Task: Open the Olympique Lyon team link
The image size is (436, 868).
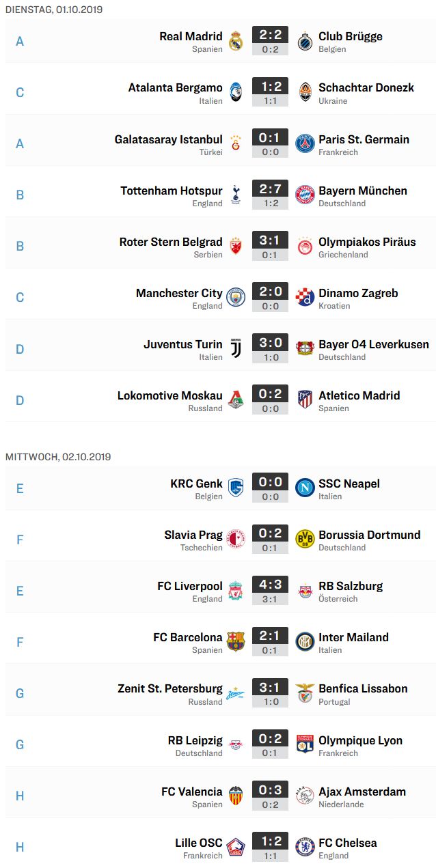Action: pos(360,740)
